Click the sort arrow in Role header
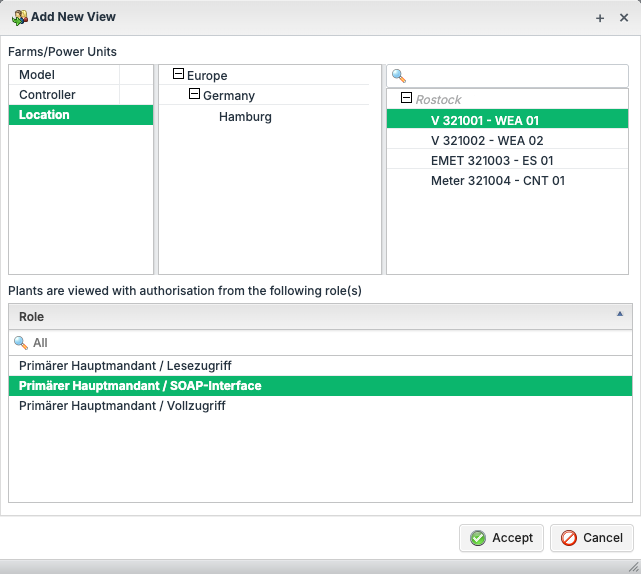641x574 pixels. (619, 314)
